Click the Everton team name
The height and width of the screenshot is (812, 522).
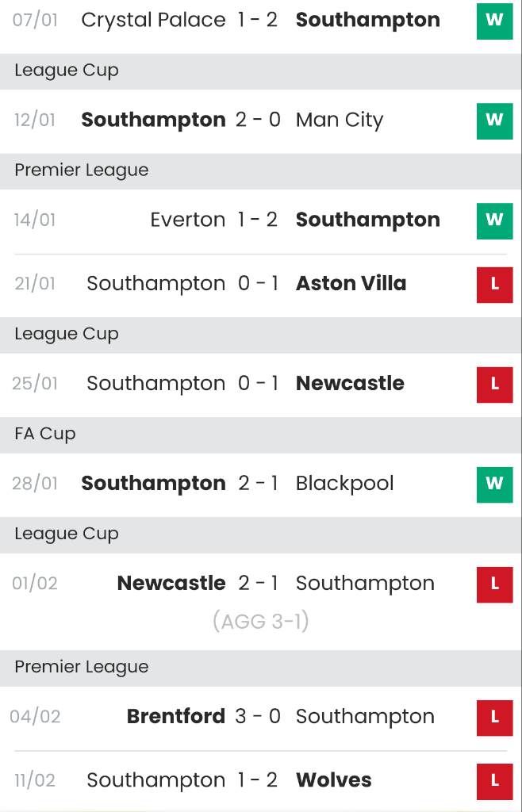pyautogui.click(x=188, y=220)
